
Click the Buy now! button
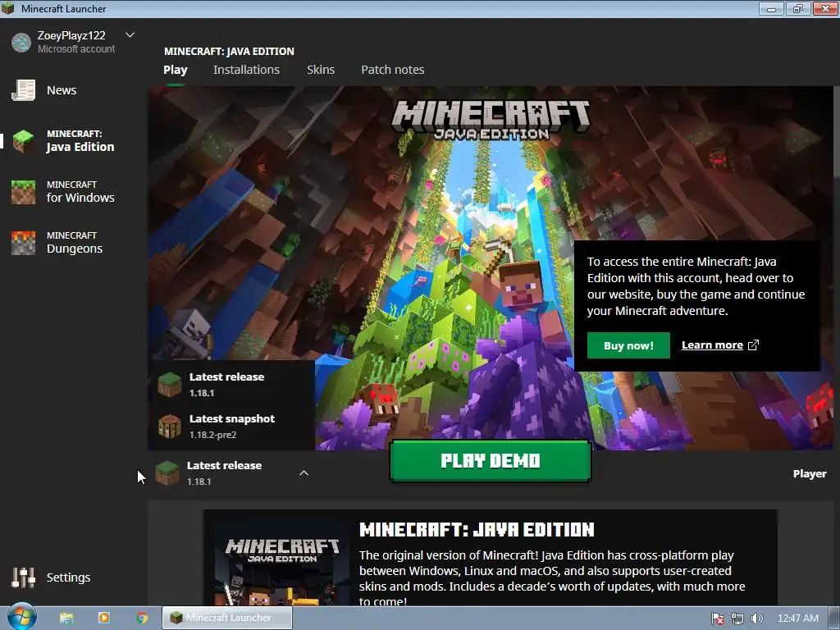628,345
